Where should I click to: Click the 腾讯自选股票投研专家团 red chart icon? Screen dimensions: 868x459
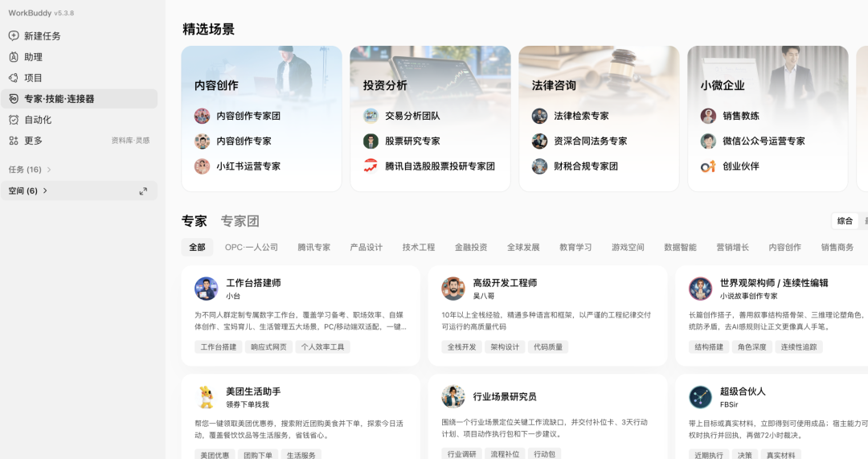click(x=371, y=166)
